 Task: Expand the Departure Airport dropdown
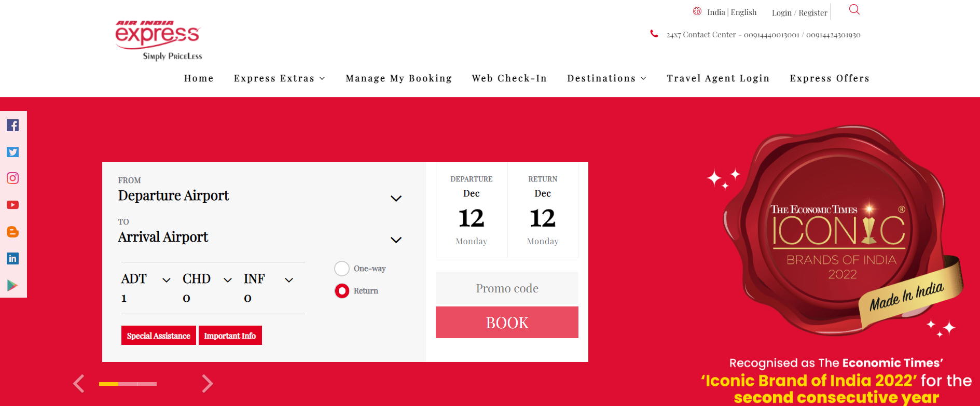396,199
